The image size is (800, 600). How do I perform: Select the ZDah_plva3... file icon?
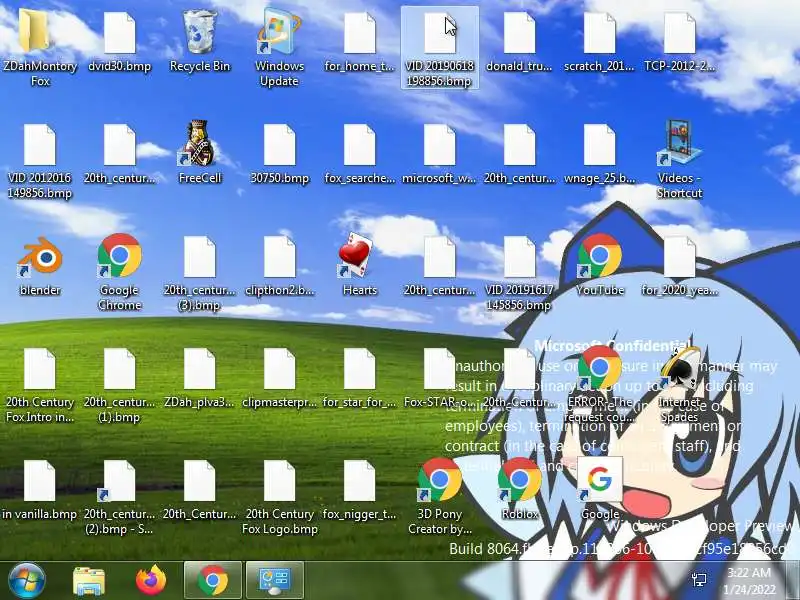pyautogui.click(x=199, y=379)
